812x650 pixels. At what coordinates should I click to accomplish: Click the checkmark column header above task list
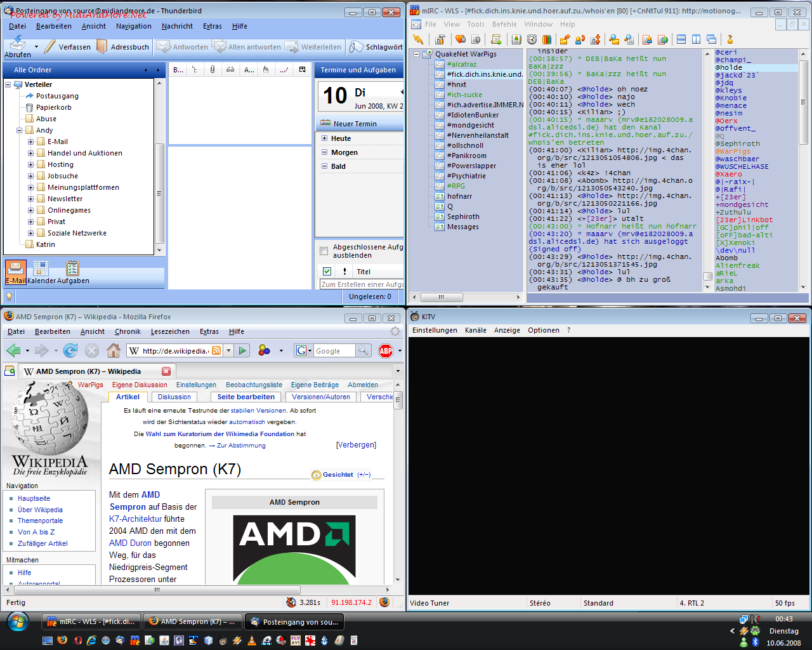[x=327, y=272]
